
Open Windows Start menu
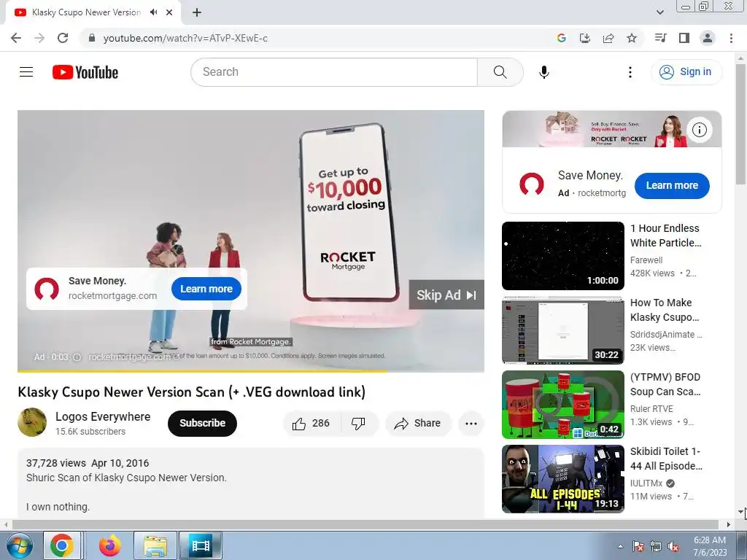pos(19,545)
